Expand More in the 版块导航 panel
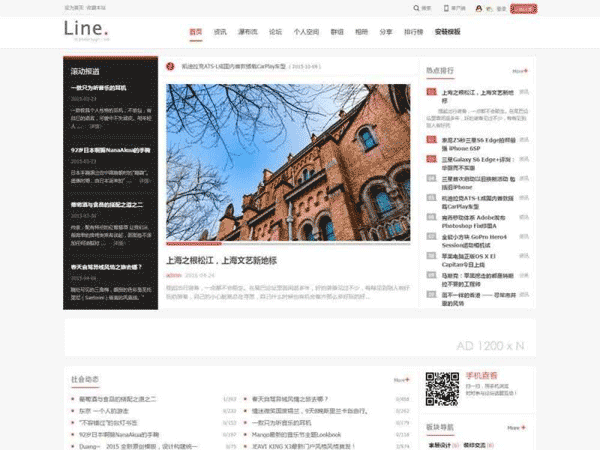This screenshot has height=450, width=600. coord(519,427)
